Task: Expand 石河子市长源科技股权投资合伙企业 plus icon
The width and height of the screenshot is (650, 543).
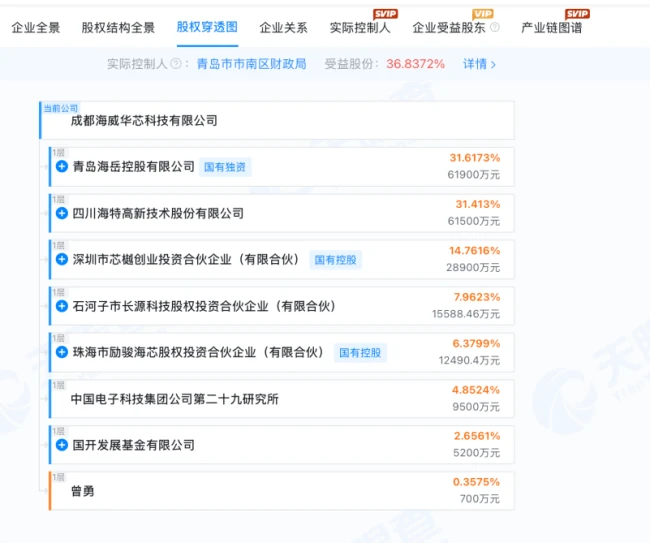Action: click(62, 306)
